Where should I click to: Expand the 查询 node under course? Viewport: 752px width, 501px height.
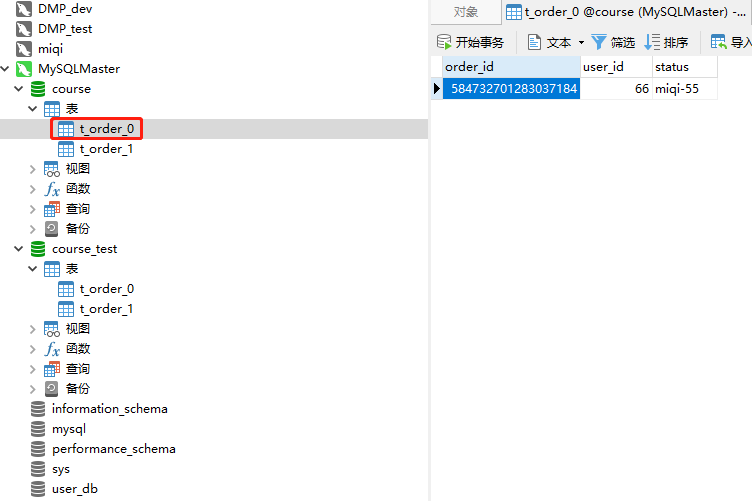pos(33,209)
